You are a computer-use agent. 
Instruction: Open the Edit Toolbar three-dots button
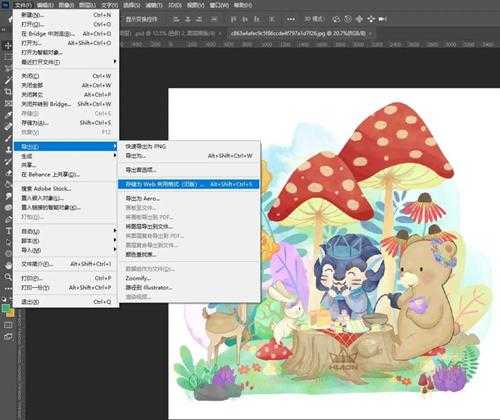click(7, 288)
